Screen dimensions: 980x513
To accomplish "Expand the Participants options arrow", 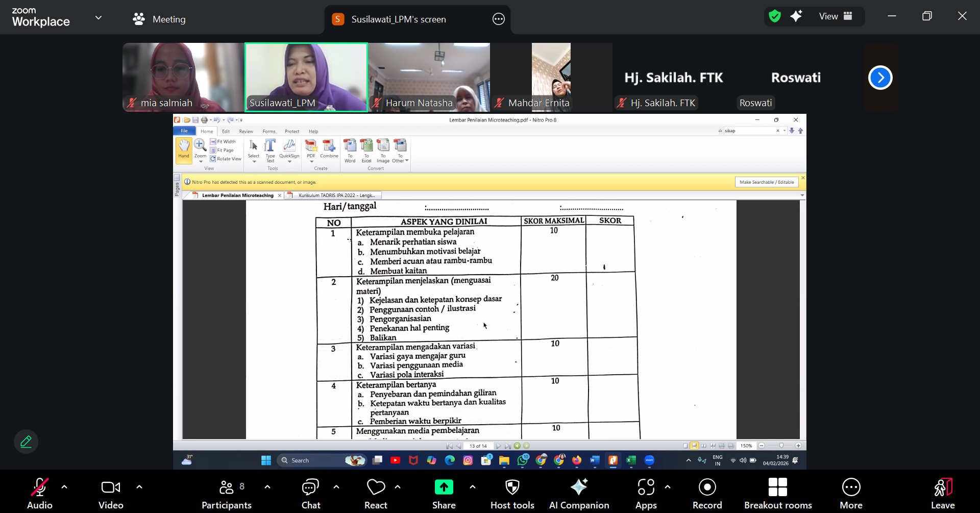I will tap(267, 487).
